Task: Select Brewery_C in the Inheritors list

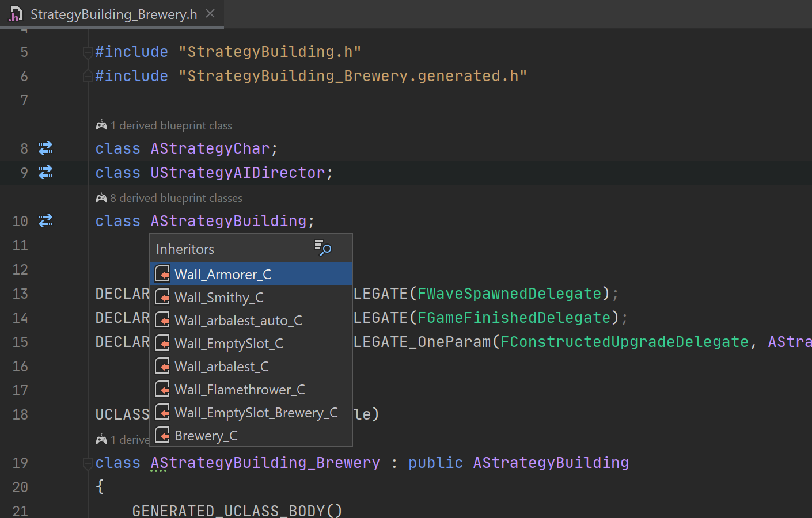Action: pos(251,435)
